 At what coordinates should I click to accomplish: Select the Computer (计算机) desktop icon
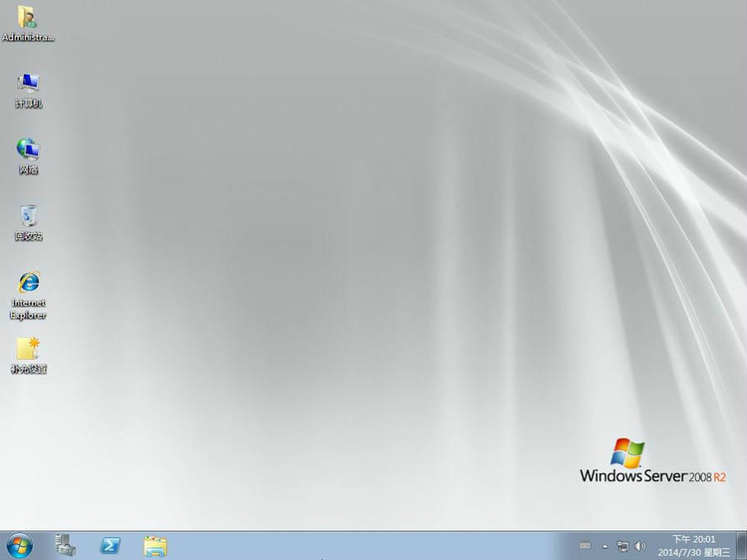pos(28,83)
